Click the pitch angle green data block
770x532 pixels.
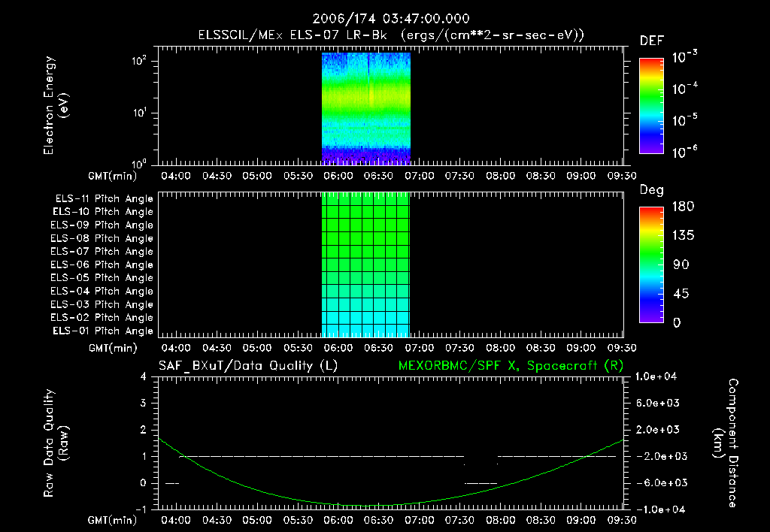coord(366,265)
